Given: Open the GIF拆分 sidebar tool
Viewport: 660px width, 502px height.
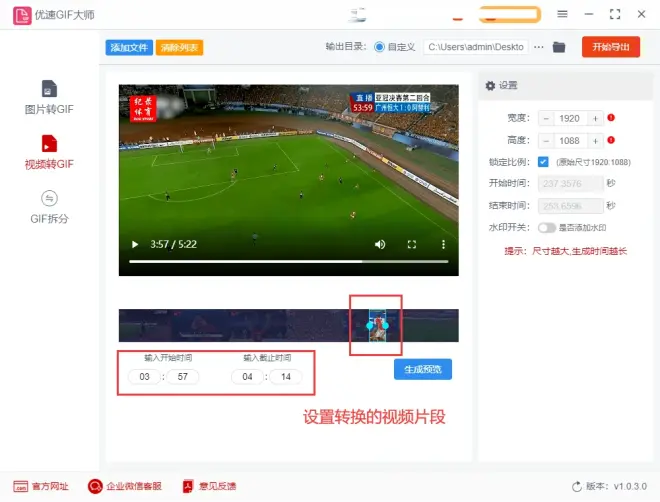Looking at the screenshot, I should tap(49, 207).
